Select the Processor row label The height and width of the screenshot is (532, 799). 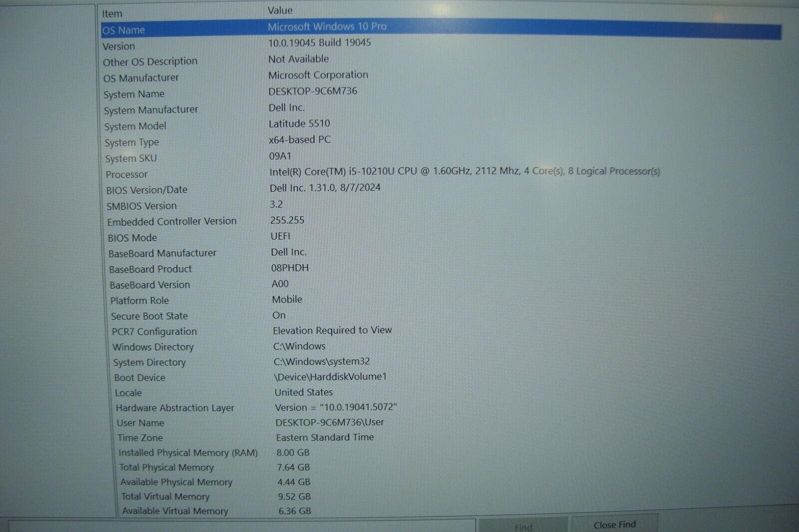126,175
